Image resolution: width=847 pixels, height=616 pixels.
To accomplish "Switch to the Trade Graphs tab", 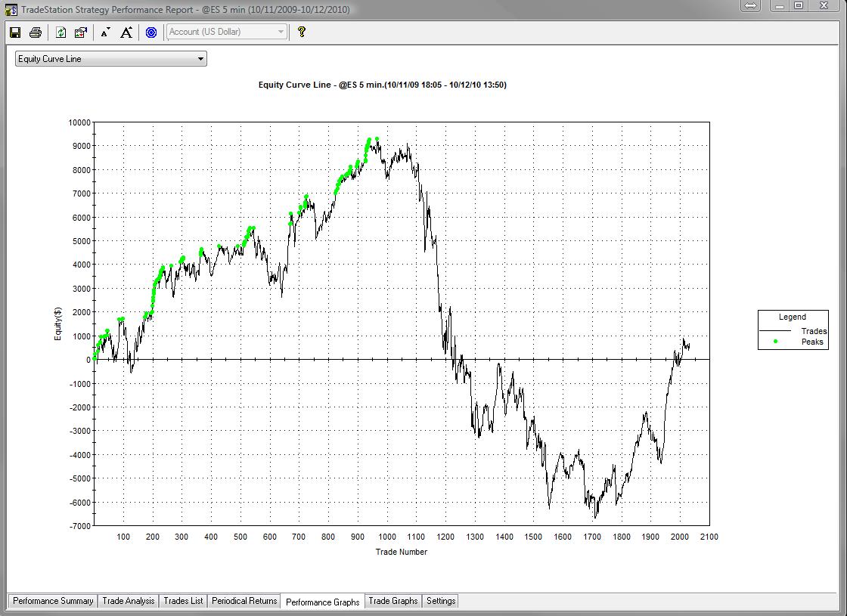I will 392,601.
